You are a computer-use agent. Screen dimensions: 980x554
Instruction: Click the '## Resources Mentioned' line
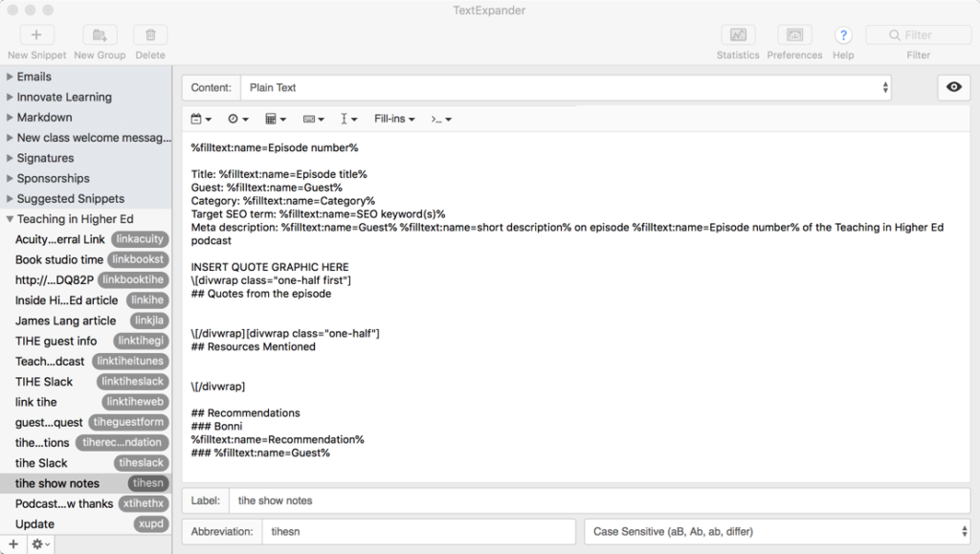(253, 346)
